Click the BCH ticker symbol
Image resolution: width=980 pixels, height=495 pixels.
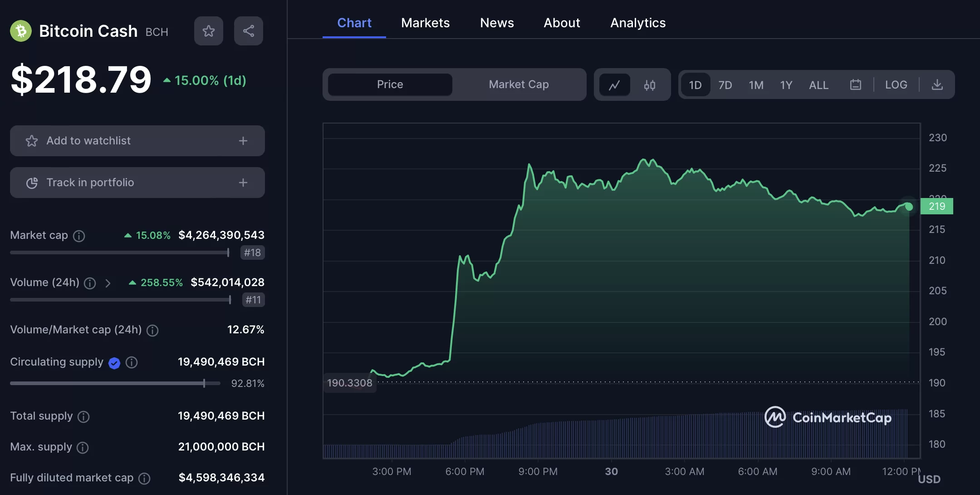(x=157, y=32)
